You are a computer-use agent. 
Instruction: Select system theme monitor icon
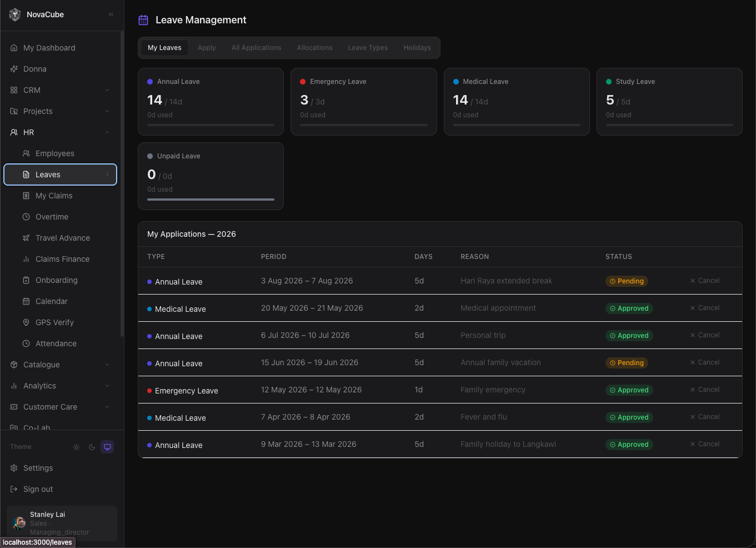pyautogui.click(x=108, y=447)
